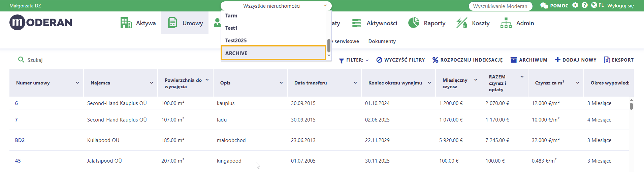The image size is (644, 172).
Task: Click the filter funnel icon
Action: [342, 61]
